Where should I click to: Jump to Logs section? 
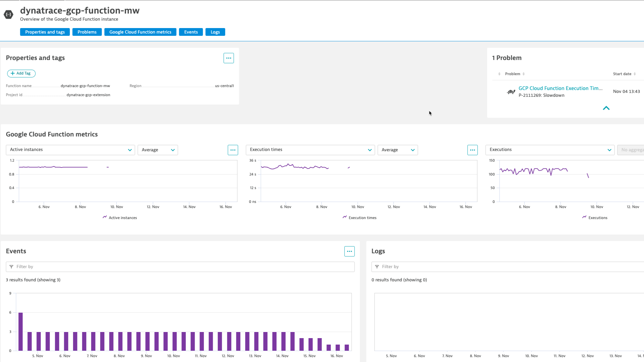click(x=215, y=32)
